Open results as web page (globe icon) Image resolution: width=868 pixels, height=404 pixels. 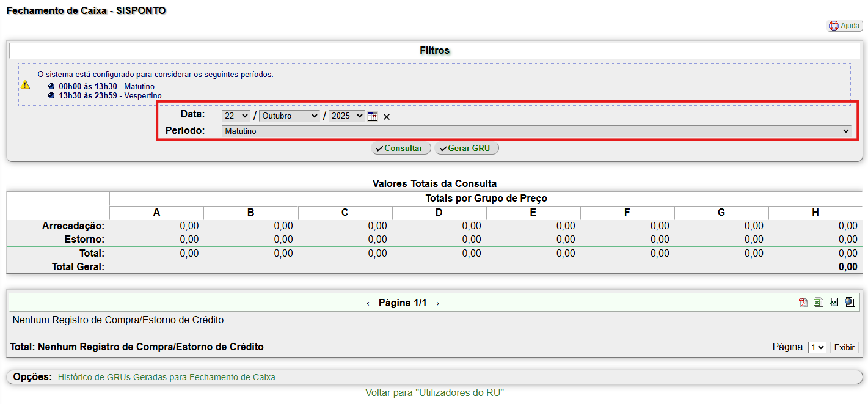[x=850, y=302]
